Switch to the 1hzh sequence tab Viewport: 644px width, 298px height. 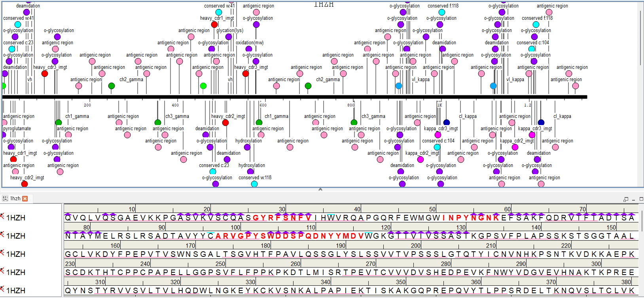(15, 199)
